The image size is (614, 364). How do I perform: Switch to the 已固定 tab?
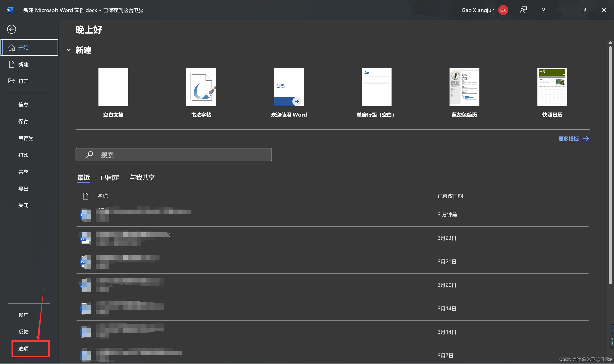[x=110, y=177]
